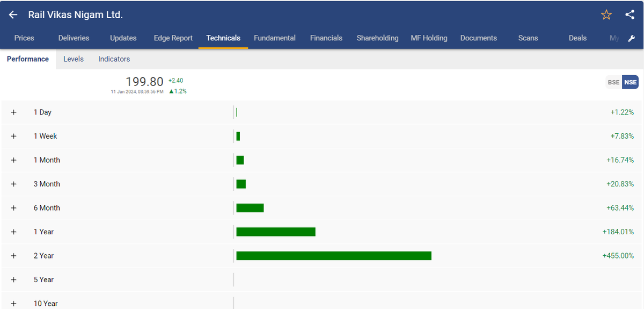
Task: Click the +184.01% return value
Action: pyautogui.click(x=618, y=232)
